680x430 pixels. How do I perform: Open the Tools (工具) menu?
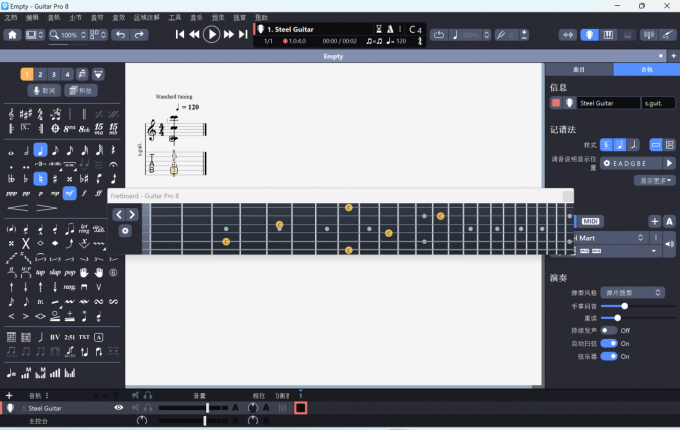click(x=175, y=17)
